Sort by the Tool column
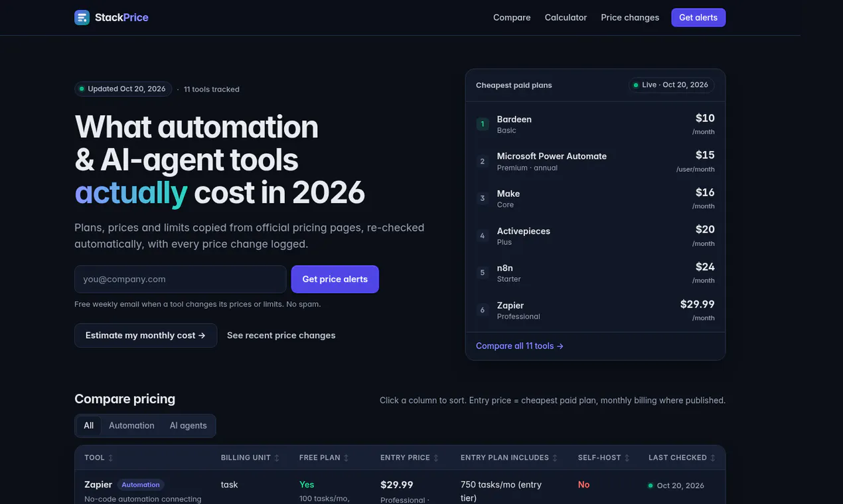The image size is (843, 504). tap(99, 458)
